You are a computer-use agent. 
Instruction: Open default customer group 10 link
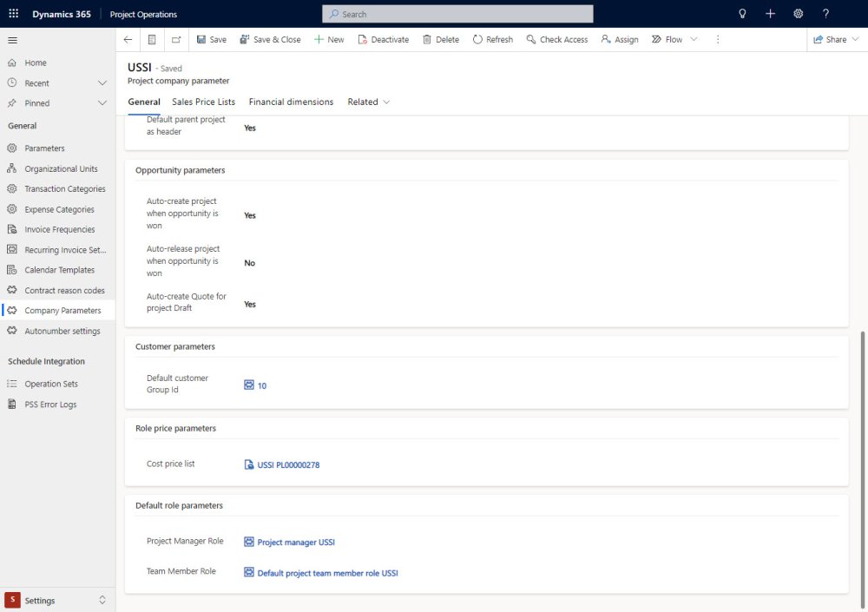click(261, 385)
